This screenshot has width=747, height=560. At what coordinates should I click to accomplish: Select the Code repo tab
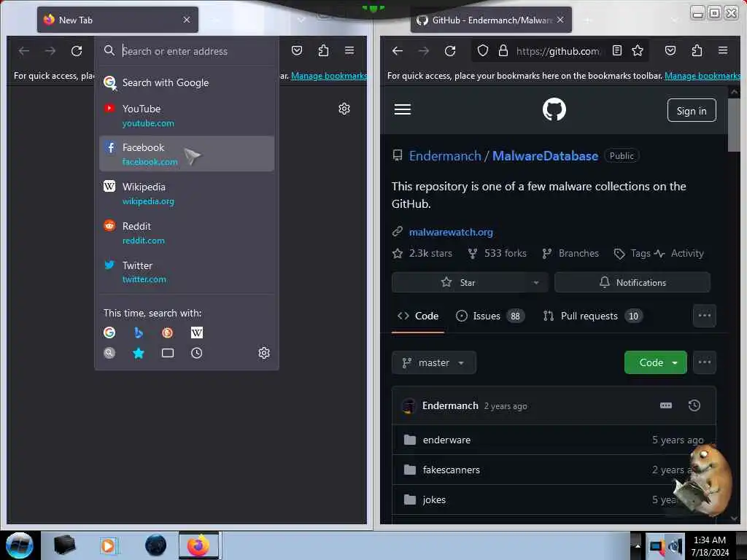pos(418,316)
